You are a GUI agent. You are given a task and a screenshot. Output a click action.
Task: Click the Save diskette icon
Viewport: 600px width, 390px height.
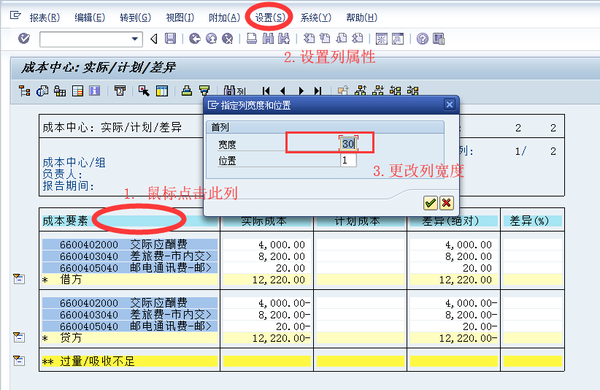tap(170, 38)
